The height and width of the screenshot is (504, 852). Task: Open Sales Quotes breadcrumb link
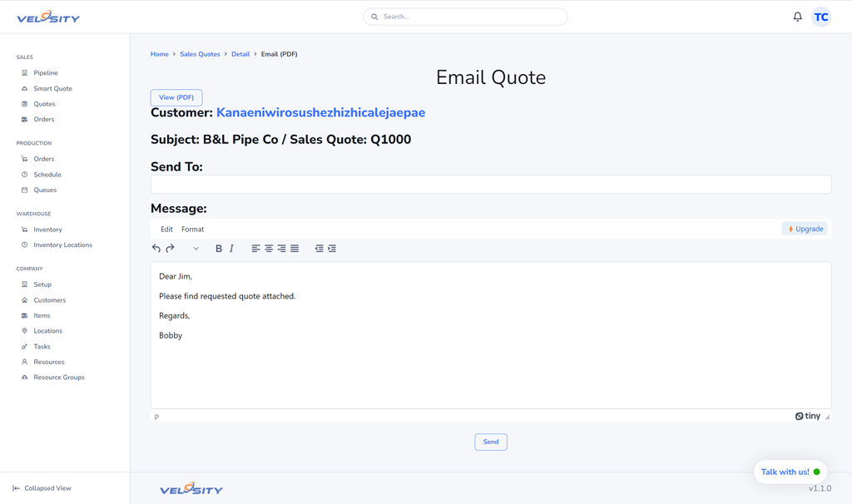click(x=200, y=54)
